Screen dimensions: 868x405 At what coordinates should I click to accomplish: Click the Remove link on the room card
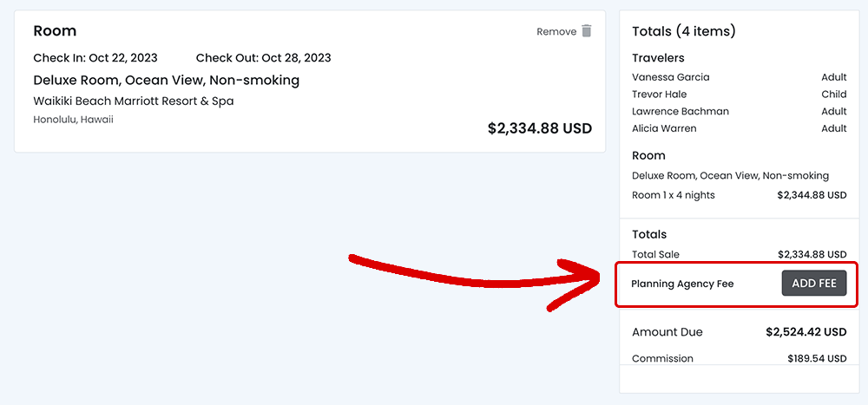[556, 32]
